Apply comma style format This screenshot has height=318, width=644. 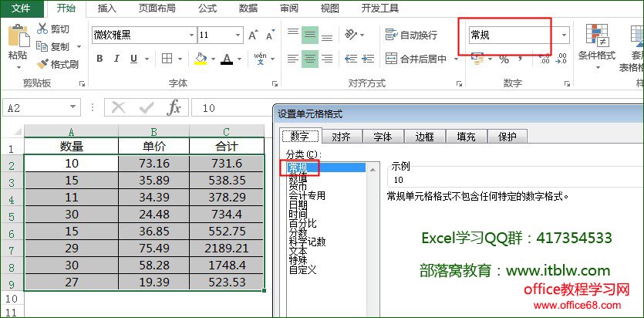pyautogui.click(x=521, y=59)
